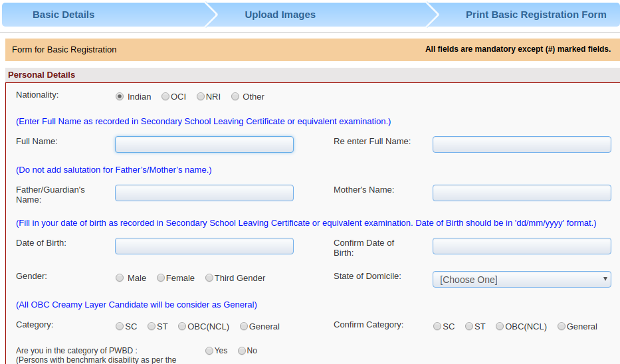Open Print Basic Registration Form step
Viewport: 620px width, 364px height.
coord(536,15)
